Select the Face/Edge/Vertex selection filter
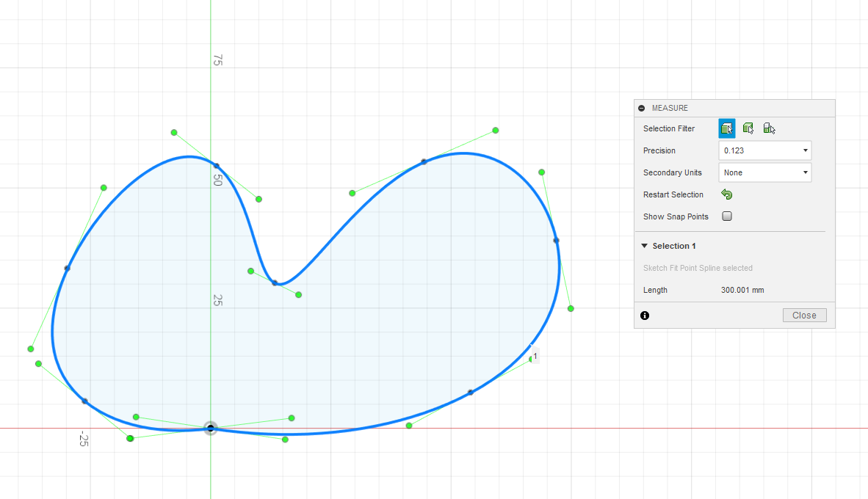The width and height of the screenshot is (868, 499). [727, 128]
